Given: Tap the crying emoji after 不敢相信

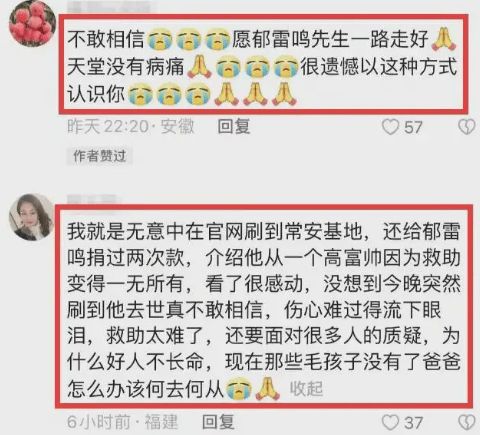Looking at the screenshot, I should [x=159, y=40].
